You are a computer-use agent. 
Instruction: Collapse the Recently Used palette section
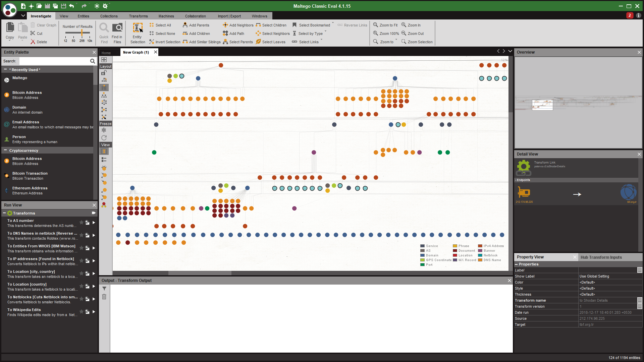tap(5, 69)
